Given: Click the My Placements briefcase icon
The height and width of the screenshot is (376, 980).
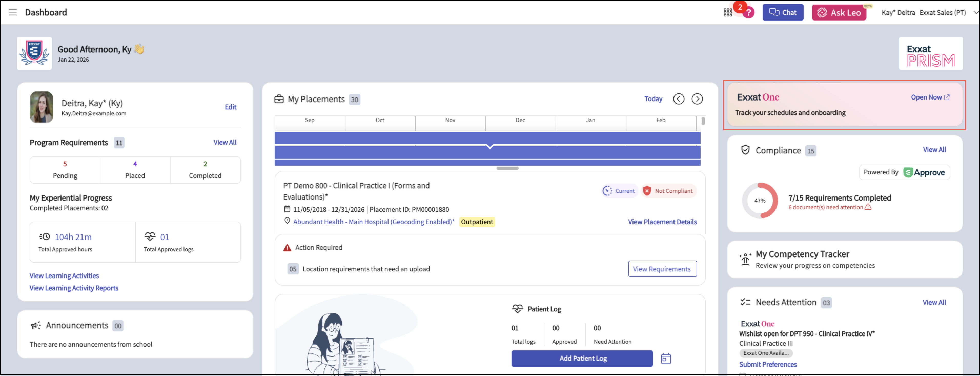Looking at the screenshot, I should tap(279, 99).
